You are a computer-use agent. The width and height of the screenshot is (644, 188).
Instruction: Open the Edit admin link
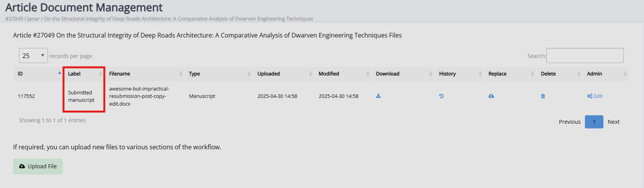click(598, 96)
